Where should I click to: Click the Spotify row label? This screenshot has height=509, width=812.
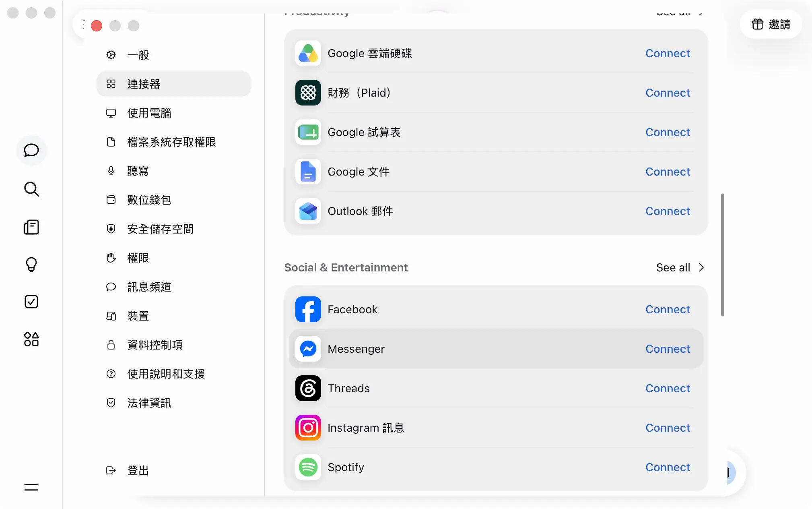(x=346, y=467)
